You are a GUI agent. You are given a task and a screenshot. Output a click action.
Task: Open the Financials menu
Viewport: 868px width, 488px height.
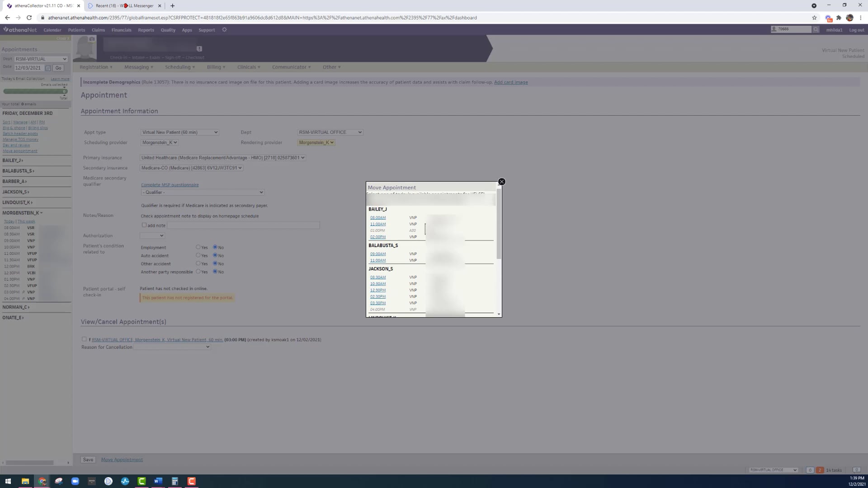[x=121, y=30]
